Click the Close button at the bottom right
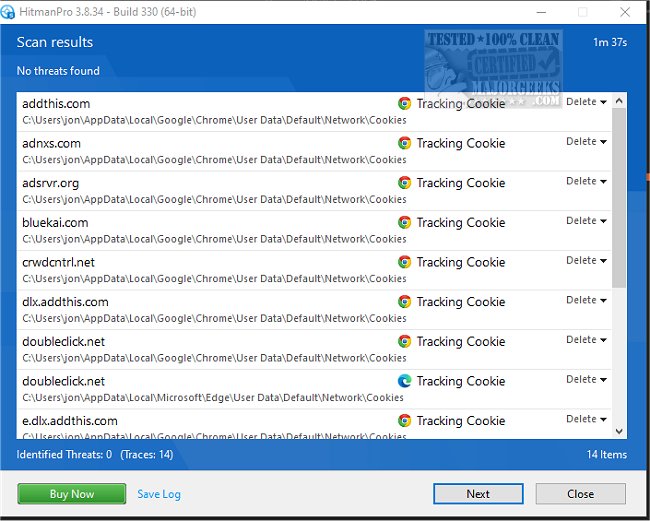This screenshot has height=521, width=650. pyautogui.click(x=580, y=494)
